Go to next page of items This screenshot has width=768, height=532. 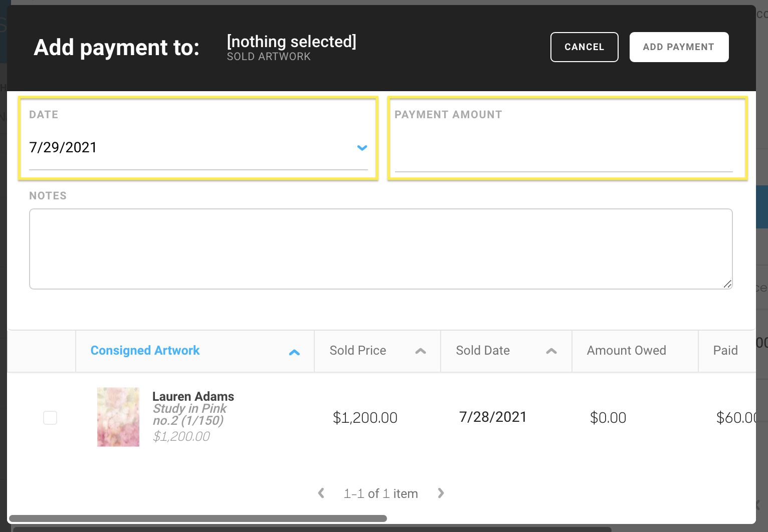click(x=441, y=493)
